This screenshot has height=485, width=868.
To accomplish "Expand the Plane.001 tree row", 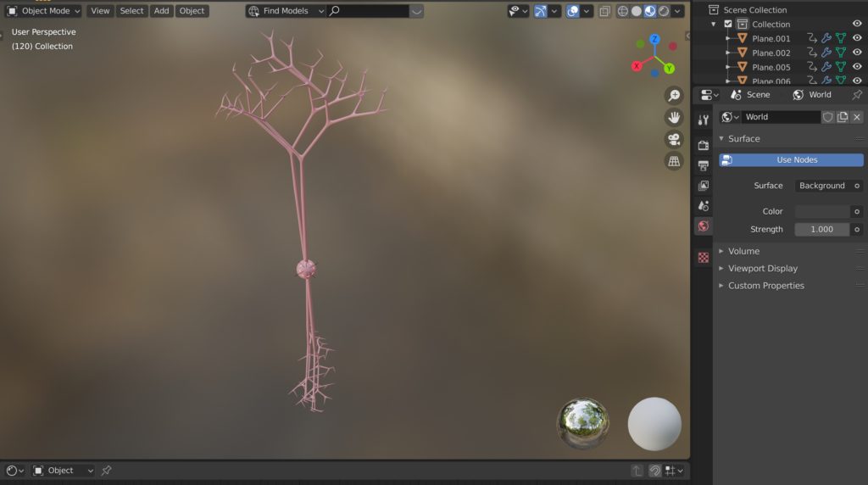I will pyautogui.click(x=728, y=38).
